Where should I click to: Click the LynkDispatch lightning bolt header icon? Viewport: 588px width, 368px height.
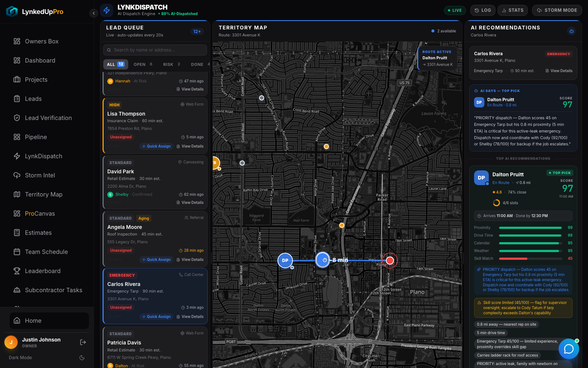[x=107, y=10]
